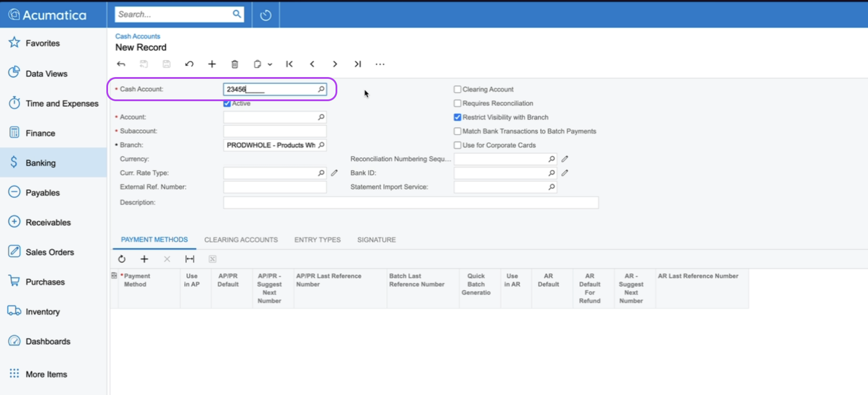This screenshot has height=395, width=868.
Task: Click the Cash Accounts breadcrumb link
Action: pos(138,36)
